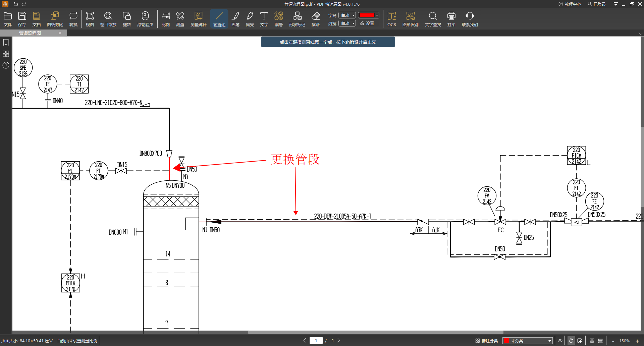Toggle the hand pan mode button

click(x=571, y=341)
